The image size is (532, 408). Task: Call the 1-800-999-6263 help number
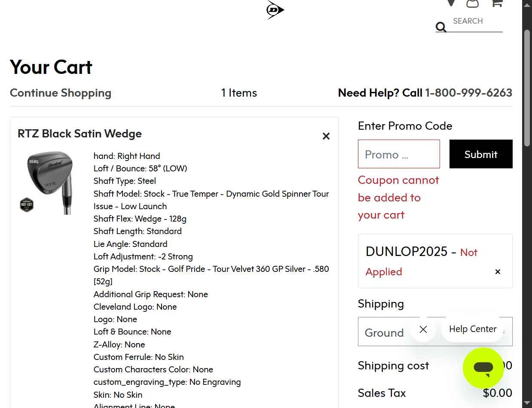468,93
